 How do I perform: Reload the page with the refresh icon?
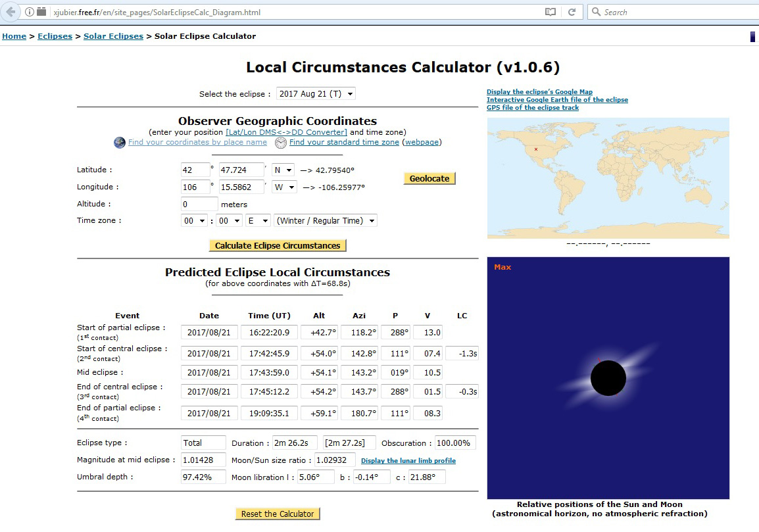pos(572,12)
